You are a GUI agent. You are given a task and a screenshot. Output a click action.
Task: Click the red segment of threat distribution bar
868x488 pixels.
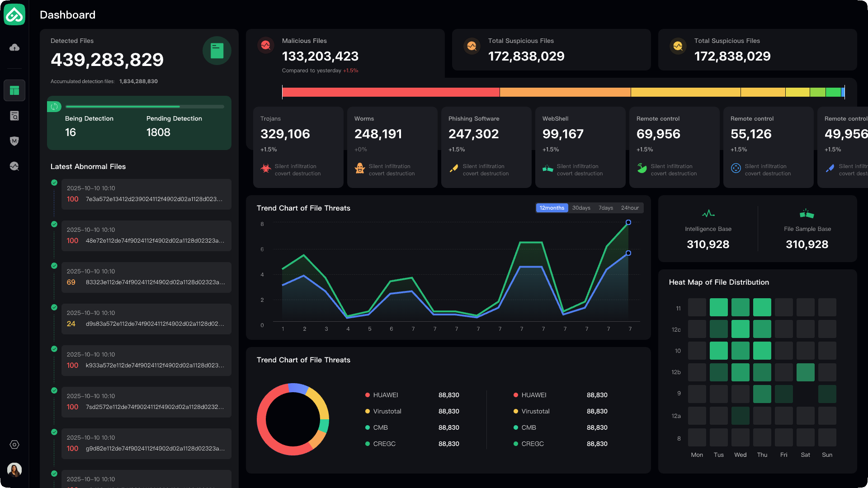coord(391,92)
